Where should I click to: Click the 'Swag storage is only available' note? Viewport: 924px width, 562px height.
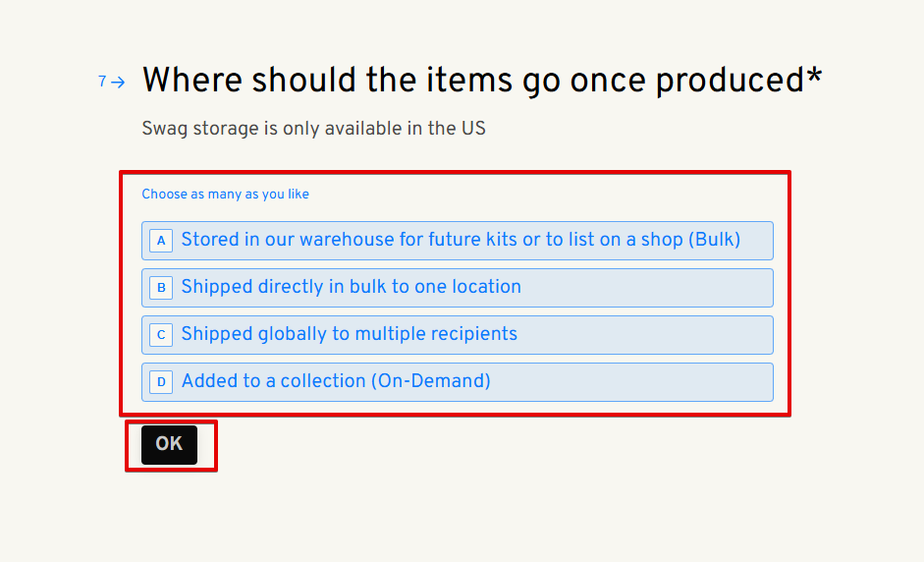(x=313, y=129)
